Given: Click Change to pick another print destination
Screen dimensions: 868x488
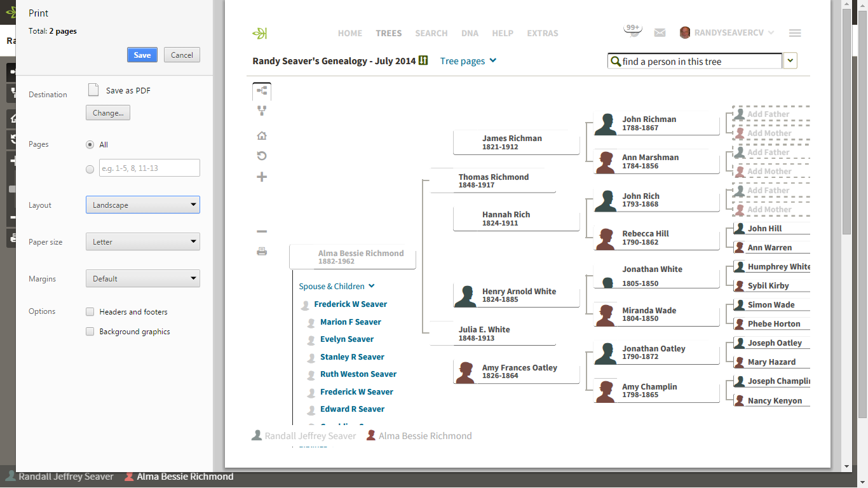Looking at the screenshot, I should tap(107, 112).
